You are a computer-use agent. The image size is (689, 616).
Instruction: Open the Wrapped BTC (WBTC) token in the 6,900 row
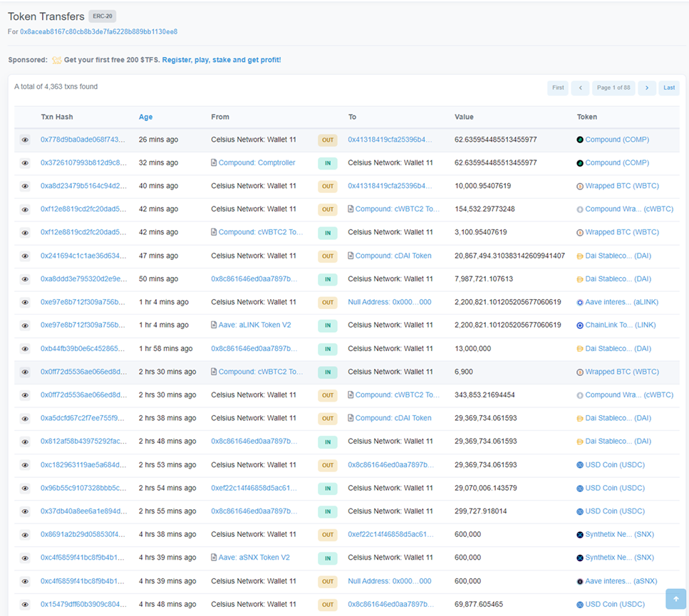point(622,372)
